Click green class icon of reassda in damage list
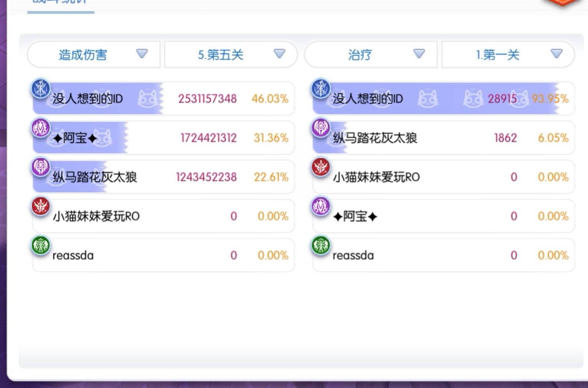 coord(40,245)
